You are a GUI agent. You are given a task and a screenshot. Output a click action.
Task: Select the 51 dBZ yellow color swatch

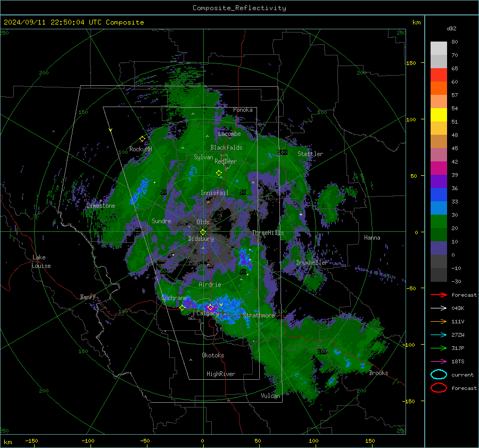coord(439,115)
